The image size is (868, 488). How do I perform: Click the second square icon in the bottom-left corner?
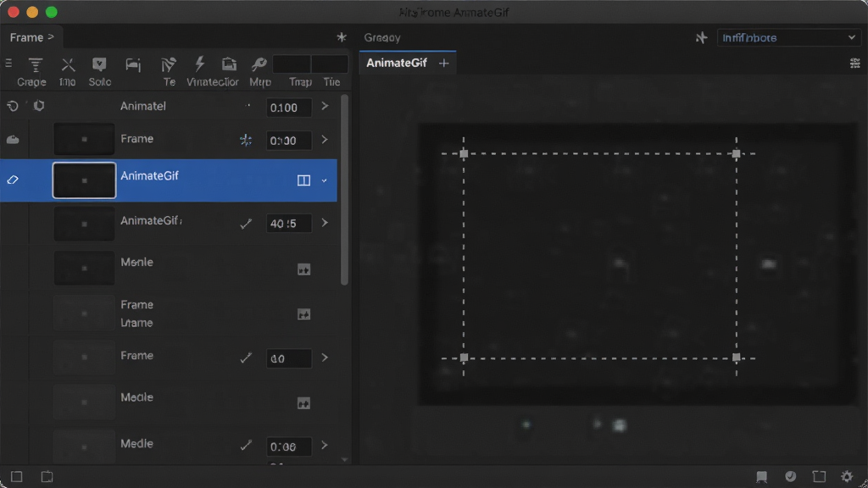(x=47, y=476)
